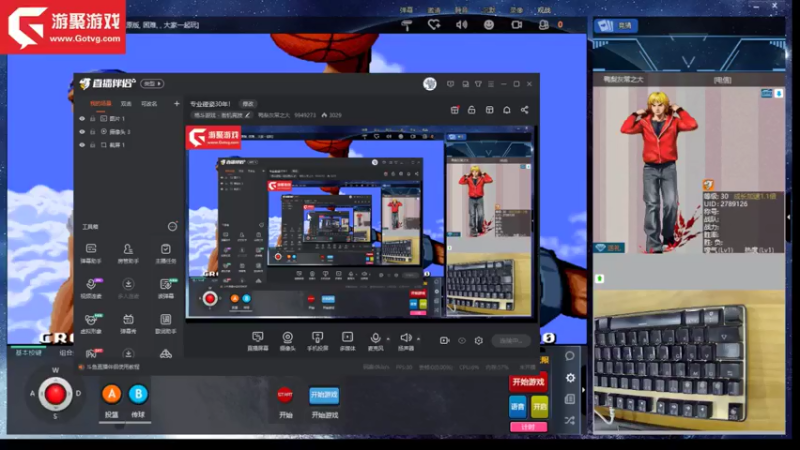Click the shuffle icon in game sidebar
This screenshot has width=800, height=450.
pos(570,420)
